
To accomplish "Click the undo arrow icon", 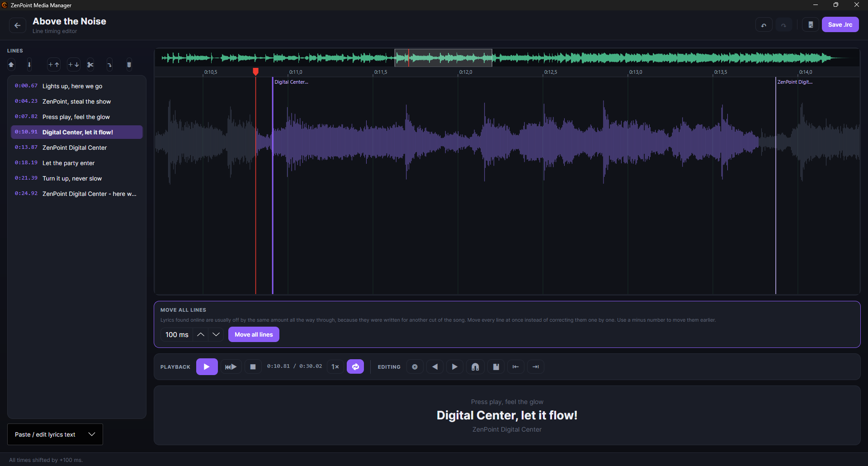I will 764,25.
